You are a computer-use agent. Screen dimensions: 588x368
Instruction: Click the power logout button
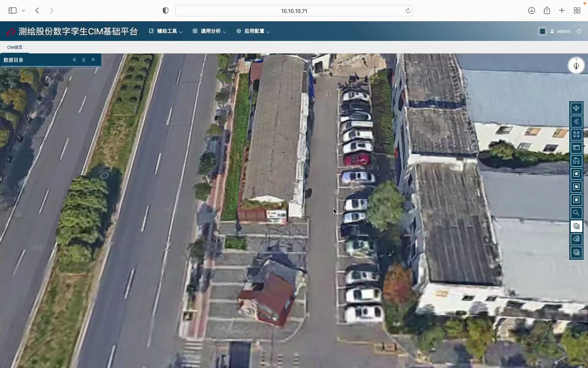(579, 31)
